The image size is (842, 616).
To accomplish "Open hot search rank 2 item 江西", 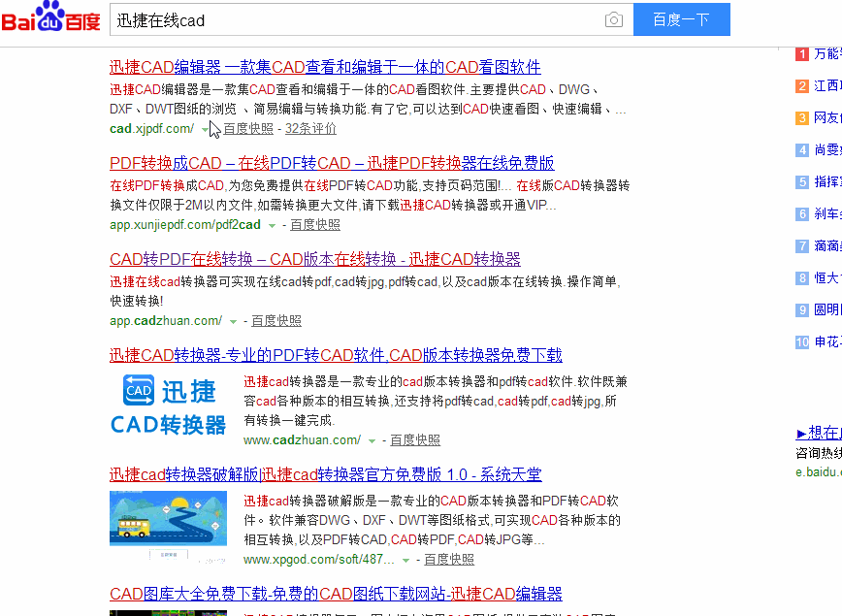I will [827, 86].
